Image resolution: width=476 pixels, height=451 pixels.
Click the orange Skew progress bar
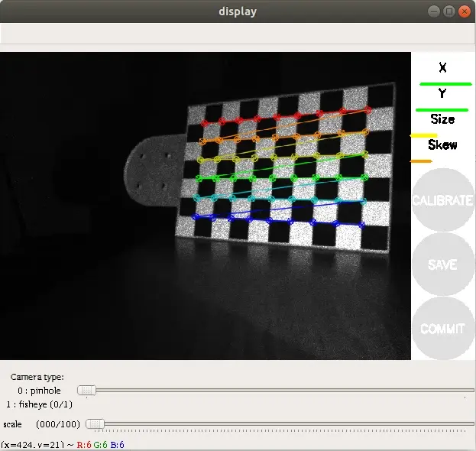coord(421,161)
